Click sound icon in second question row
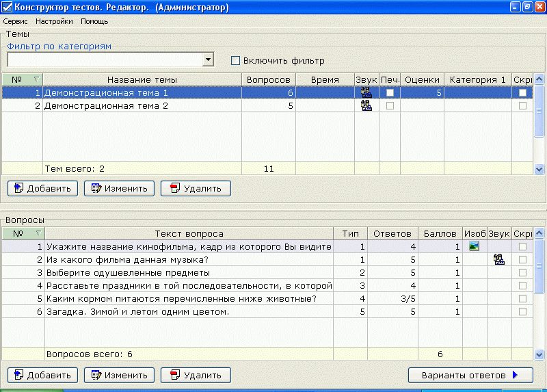This screenshot has width=547, height=392. [x=498, y=259]
